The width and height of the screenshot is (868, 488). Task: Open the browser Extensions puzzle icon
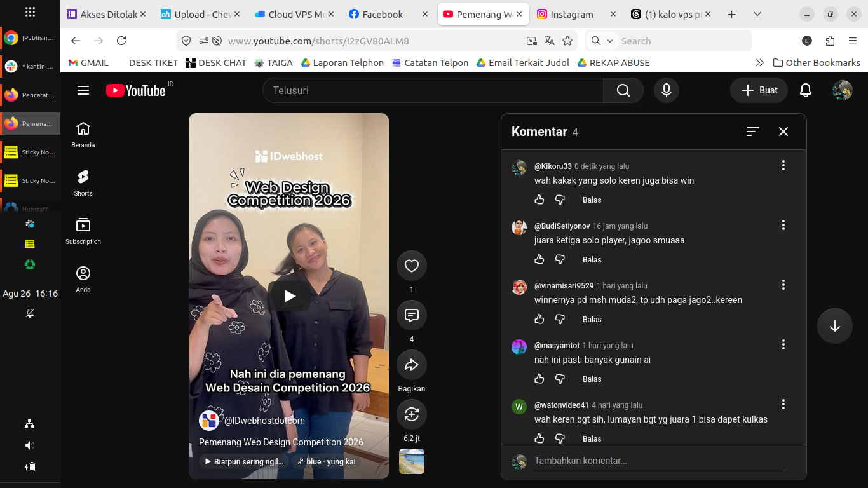(830, 41)
